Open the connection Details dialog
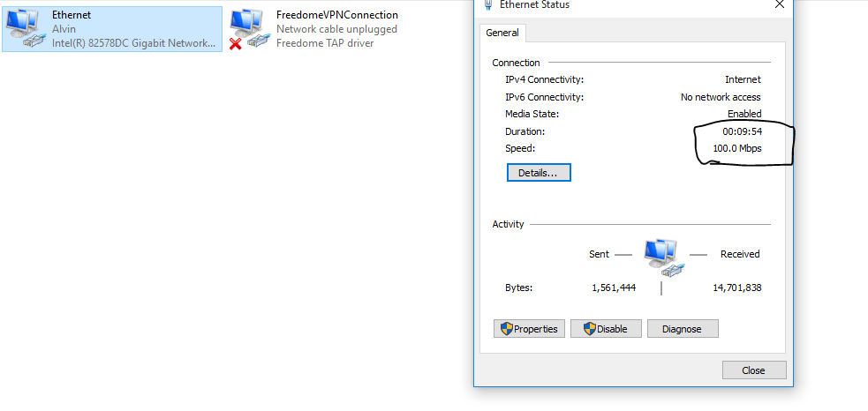The width and height of the screenshot is (868, 411). pyautogui.click(x=539, y=173)
